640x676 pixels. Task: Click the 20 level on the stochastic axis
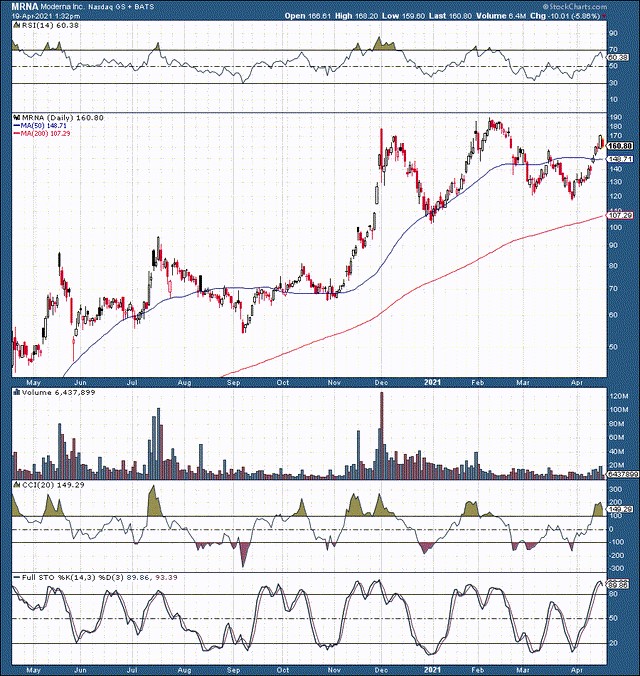(613, 643)
